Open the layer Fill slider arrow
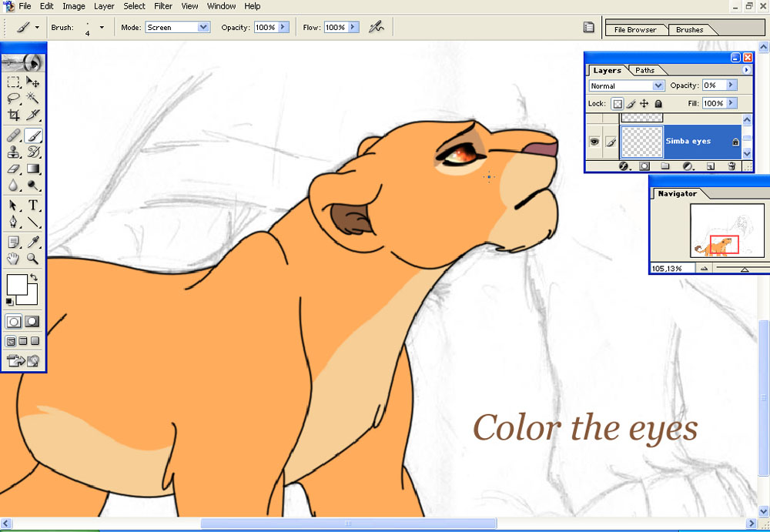770x532 pixels. [731, 103]
